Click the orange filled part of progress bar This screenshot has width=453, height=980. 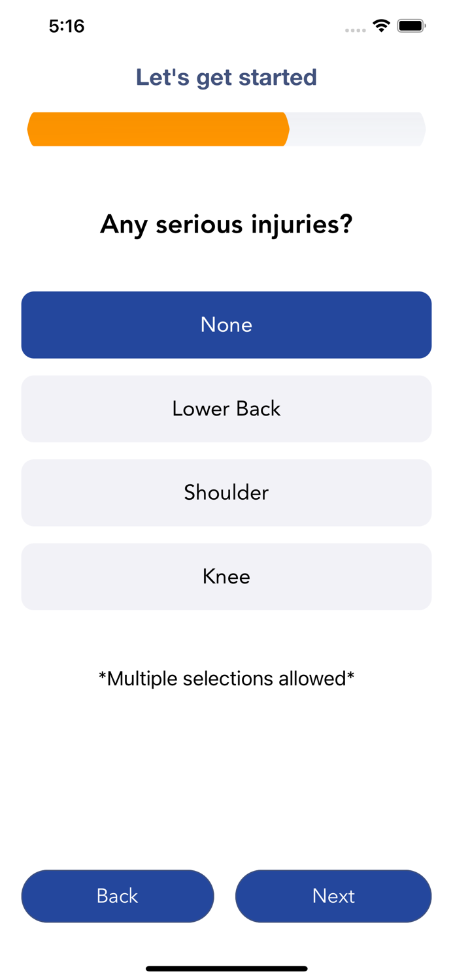(157, 129)
